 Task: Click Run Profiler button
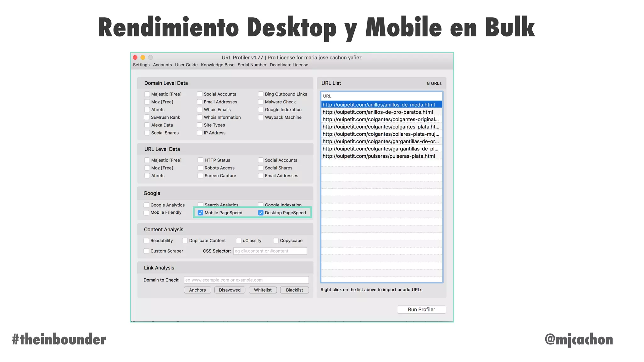tap(421, 310)
